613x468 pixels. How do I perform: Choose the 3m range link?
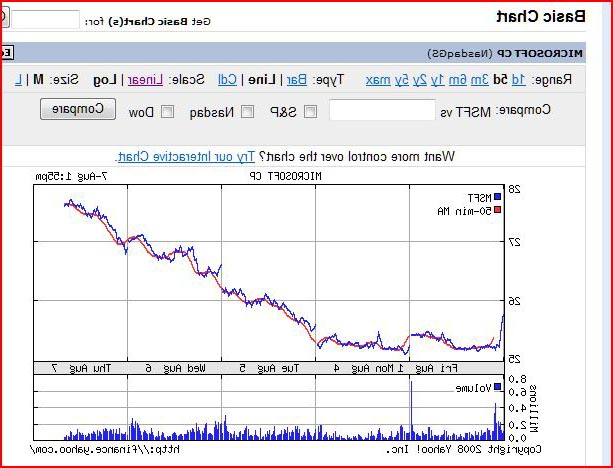click(x=480, y=80)
